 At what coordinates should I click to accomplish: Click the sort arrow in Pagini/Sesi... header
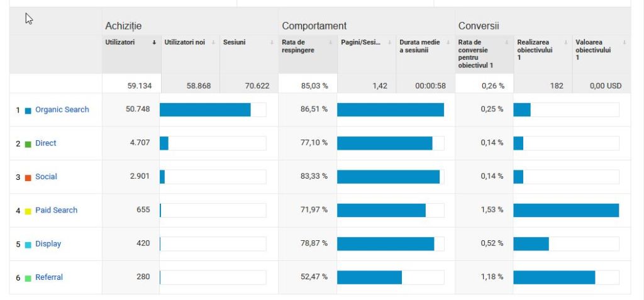click(x=390, y=43)
